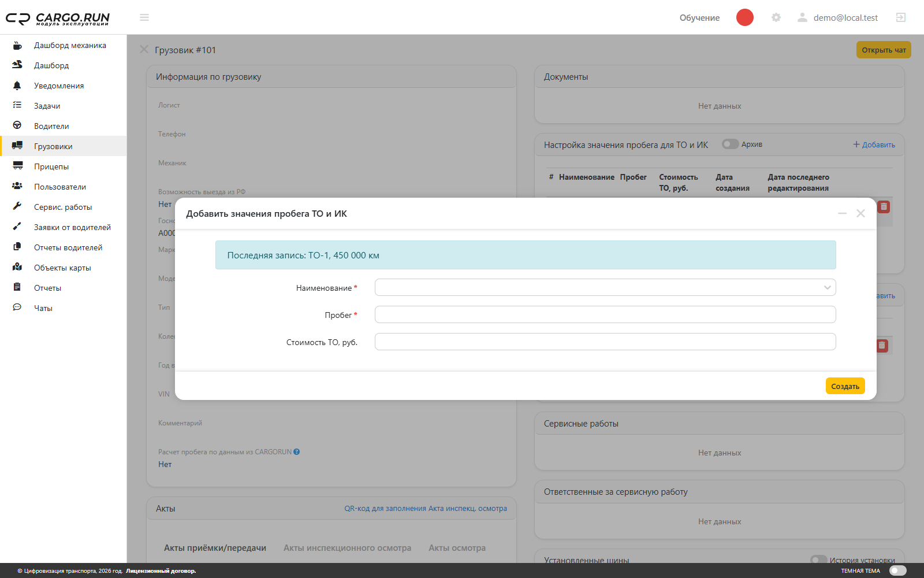Open Лицензионный договор link in footer
This screenshot has width=924, height=578.
[x=161, y=571]
